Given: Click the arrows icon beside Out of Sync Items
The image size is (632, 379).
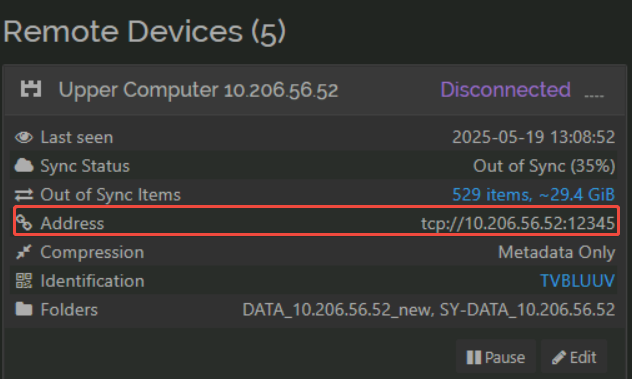Looking at the screenshot, I should (x=24, y=195).
